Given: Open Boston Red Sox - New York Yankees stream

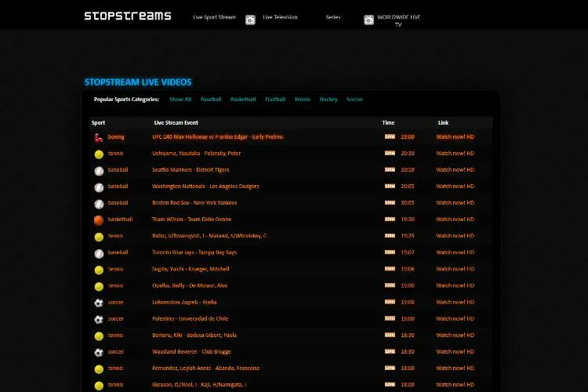Looking at the screenshot, I should pyautogui.click(x=194, y=203).
